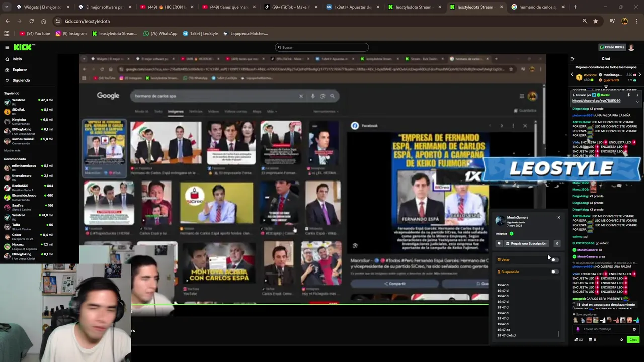
Task: Open the gift box counter icon
Action: pyautogui.click(x=592, y=340)
